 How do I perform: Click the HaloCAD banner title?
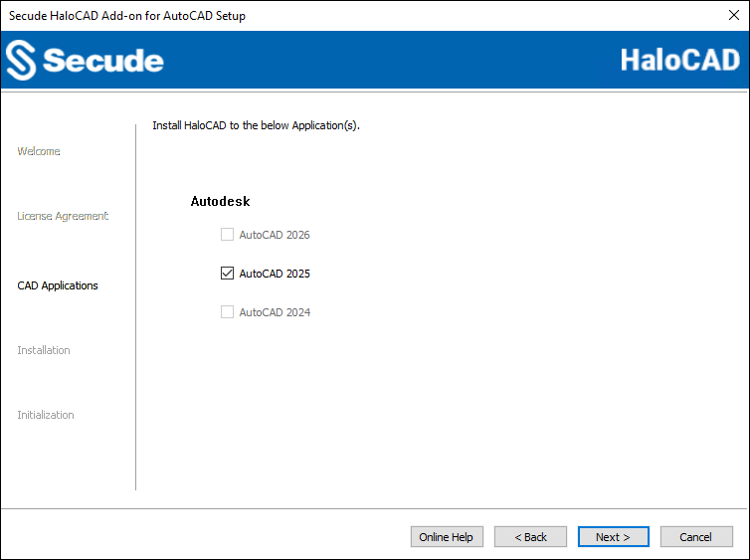(x=680, y=60)
